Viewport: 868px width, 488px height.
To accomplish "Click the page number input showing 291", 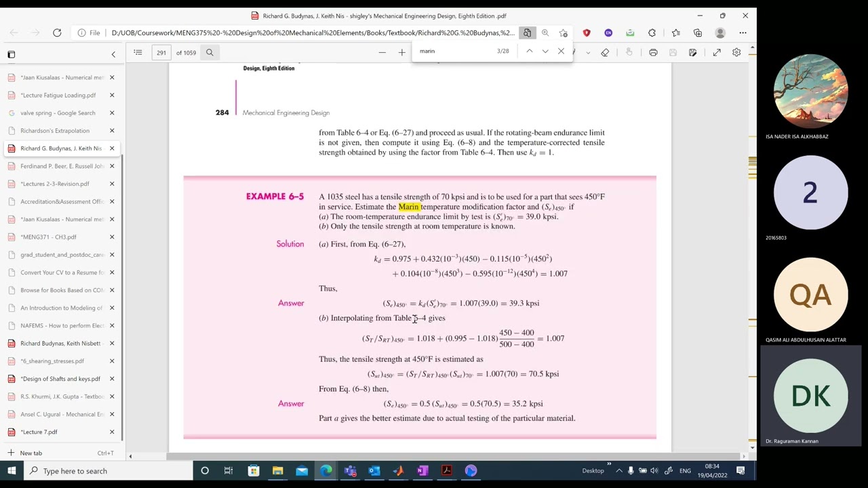I will tap(161, 52).
